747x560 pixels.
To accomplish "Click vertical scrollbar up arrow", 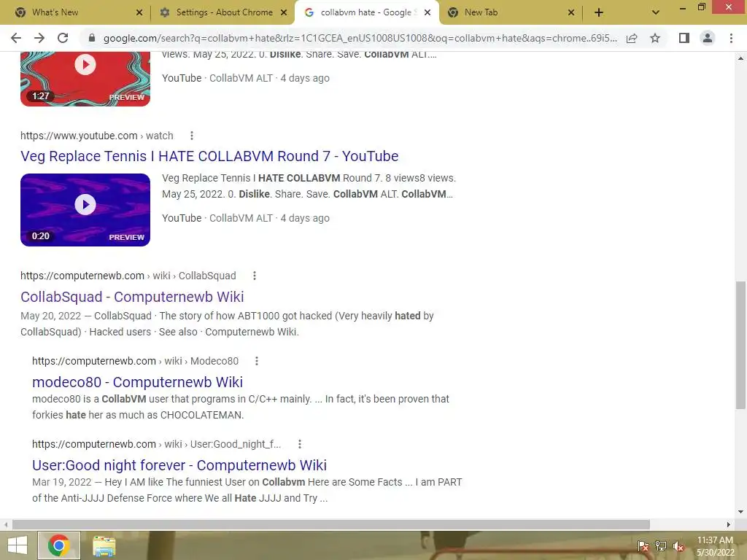I will pyautogui.click(x=741, y=58).
